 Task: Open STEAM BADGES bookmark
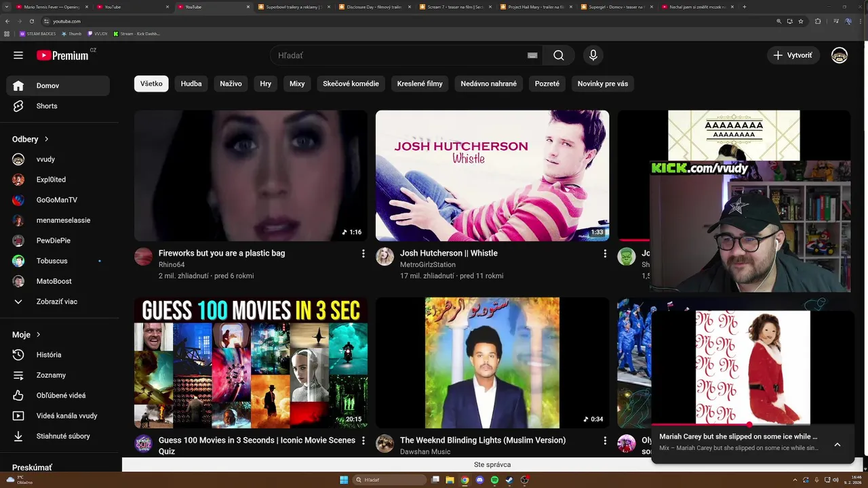38,33
